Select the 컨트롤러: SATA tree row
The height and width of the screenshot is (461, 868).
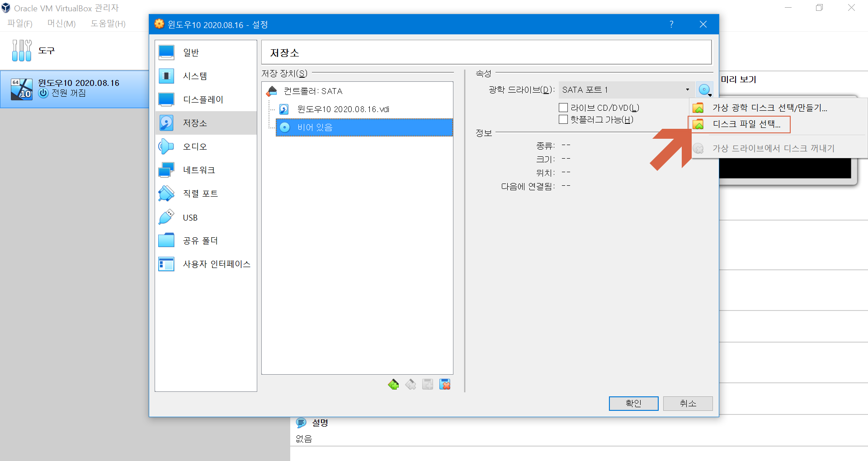357,91
